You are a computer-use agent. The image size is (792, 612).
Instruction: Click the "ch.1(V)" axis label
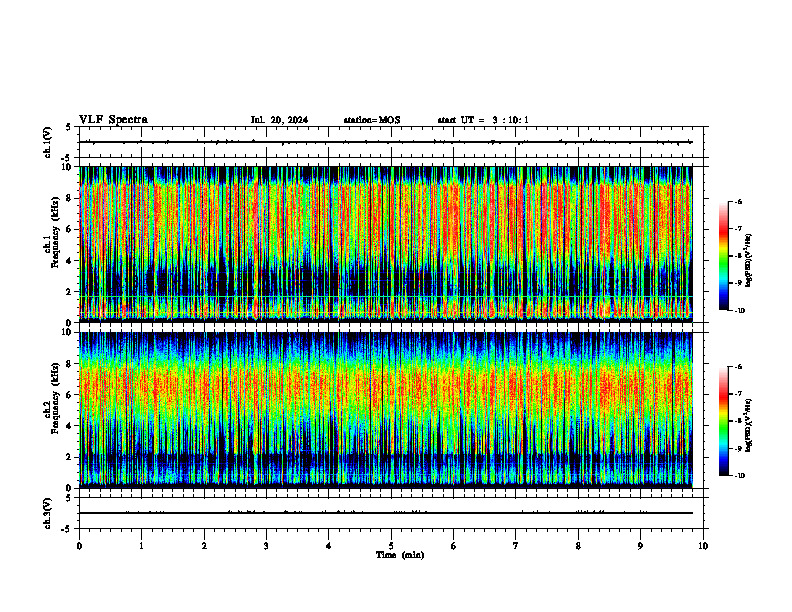(x=48, y=142)
